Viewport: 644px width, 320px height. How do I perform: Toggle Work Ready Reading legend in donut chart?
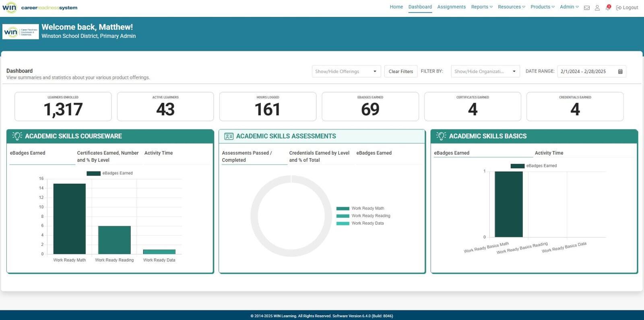tap(363, 216)
